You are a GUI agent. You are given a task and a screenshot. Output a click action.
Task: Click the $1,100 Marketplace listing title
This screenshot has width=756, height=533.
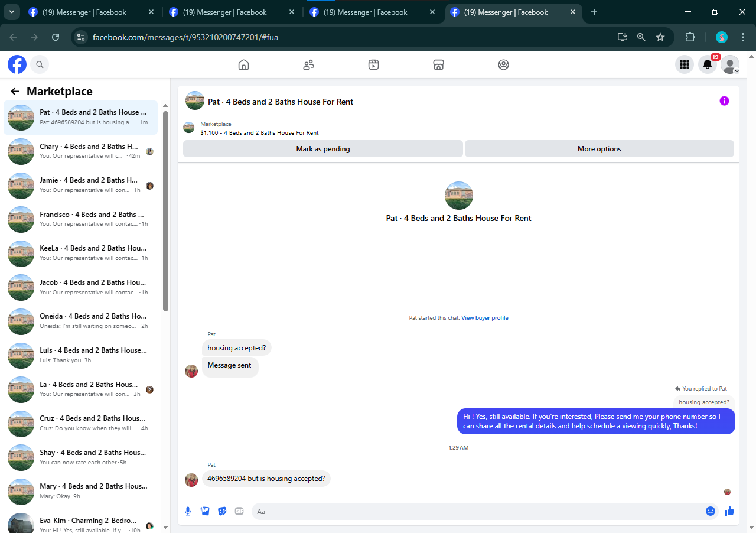coord(259,133)
